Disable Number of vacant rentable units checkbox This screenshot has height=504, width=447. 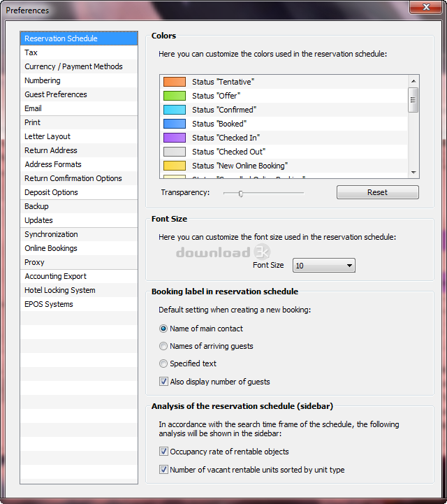click(x=163, y=470)
